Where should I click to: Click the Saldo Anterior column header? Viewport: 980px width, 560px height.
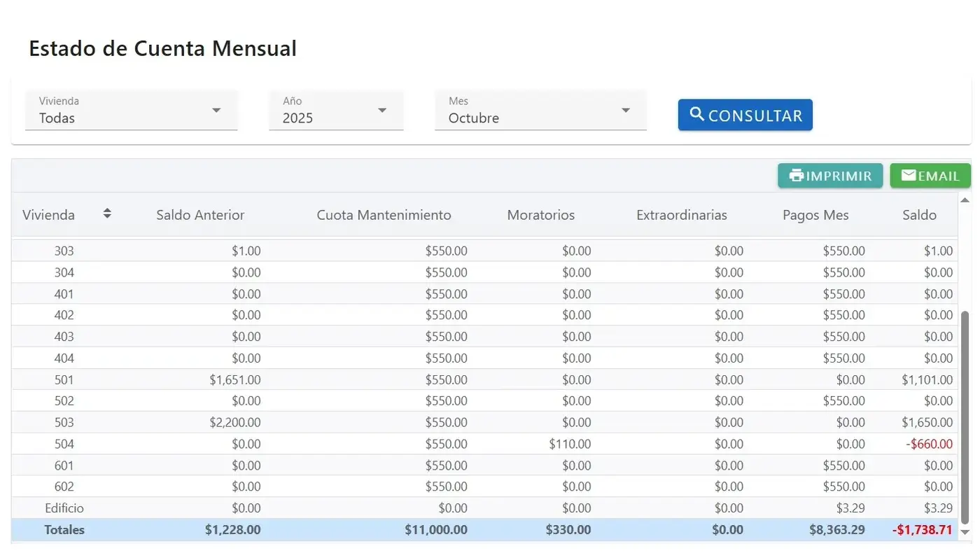coord(200,215)
